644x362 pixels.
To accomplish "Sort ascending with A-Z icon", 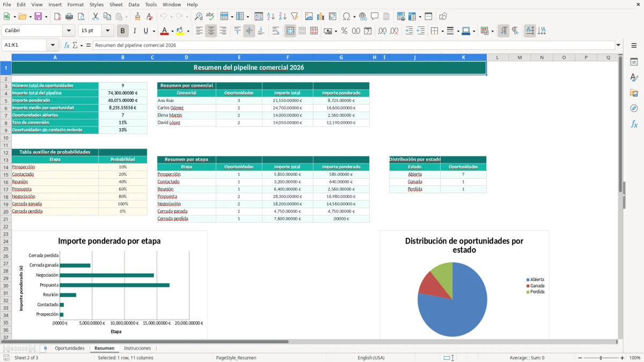I will [x=271, y=17].
